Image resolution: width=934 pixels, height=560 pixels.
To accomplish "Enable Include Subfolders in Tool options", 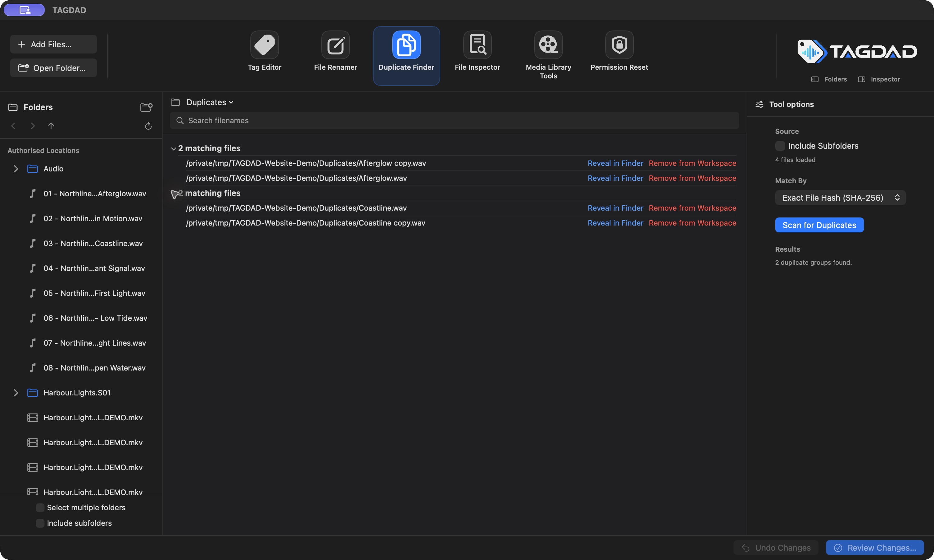I will tap(780, 146).
